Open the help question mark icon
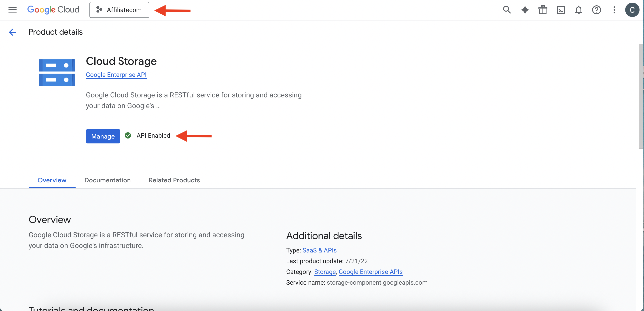 click(597, 10)
